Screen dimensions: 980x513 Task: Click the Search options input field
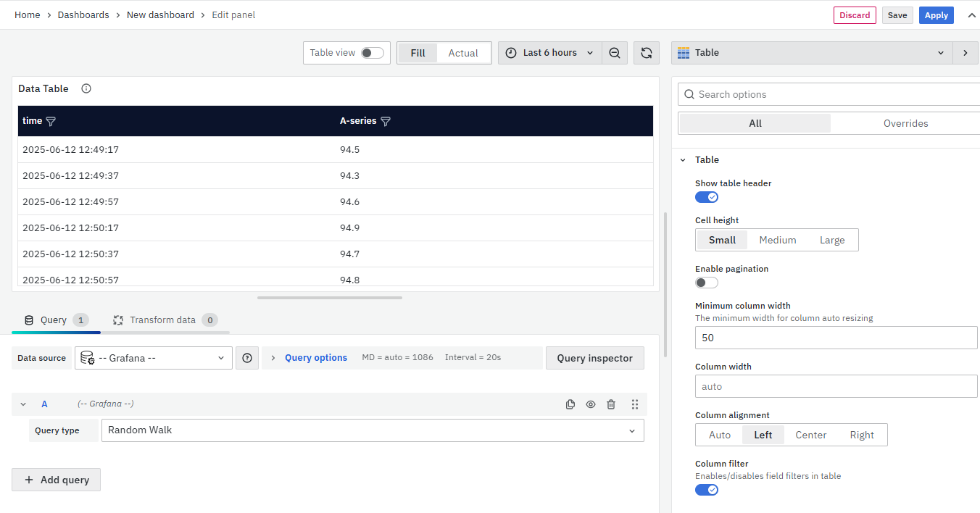834,95
